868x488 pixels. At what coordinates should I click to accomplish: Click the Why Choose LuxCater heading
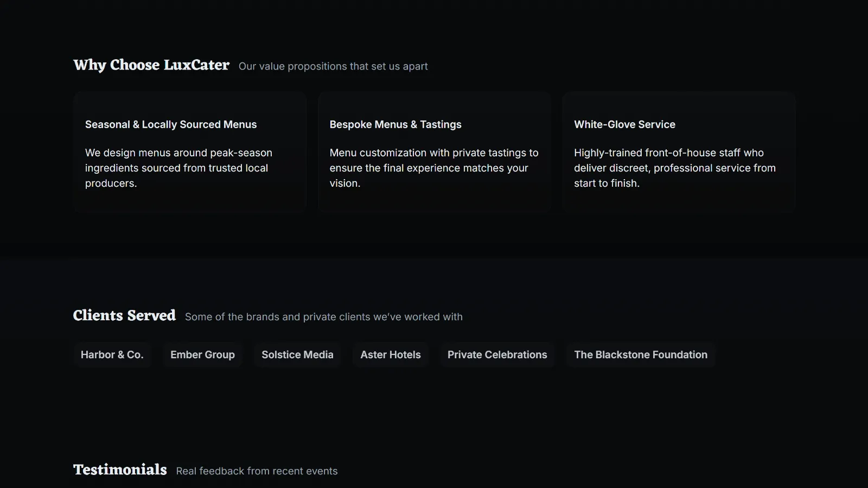151,65
